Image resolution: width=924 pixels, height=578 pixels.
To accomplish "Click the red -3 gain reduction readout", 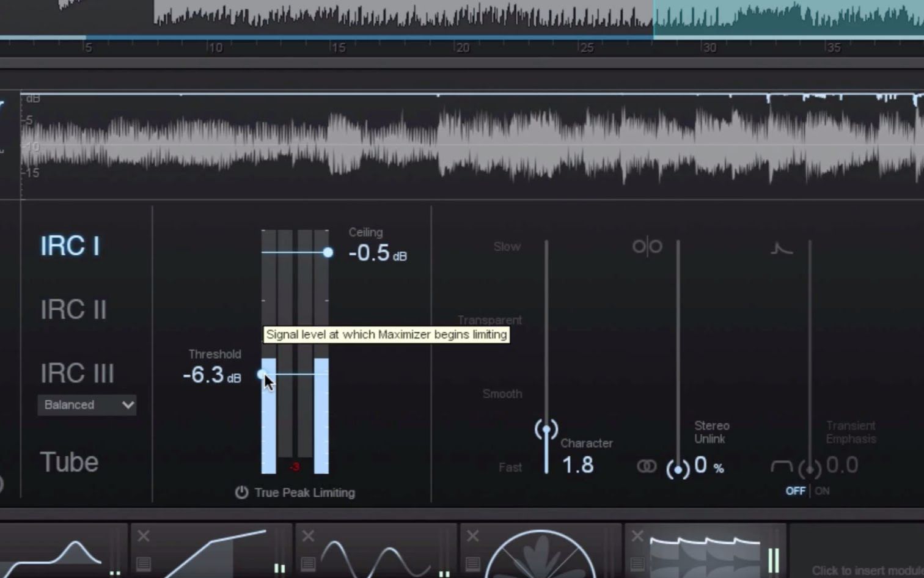I will click(295, 467).
